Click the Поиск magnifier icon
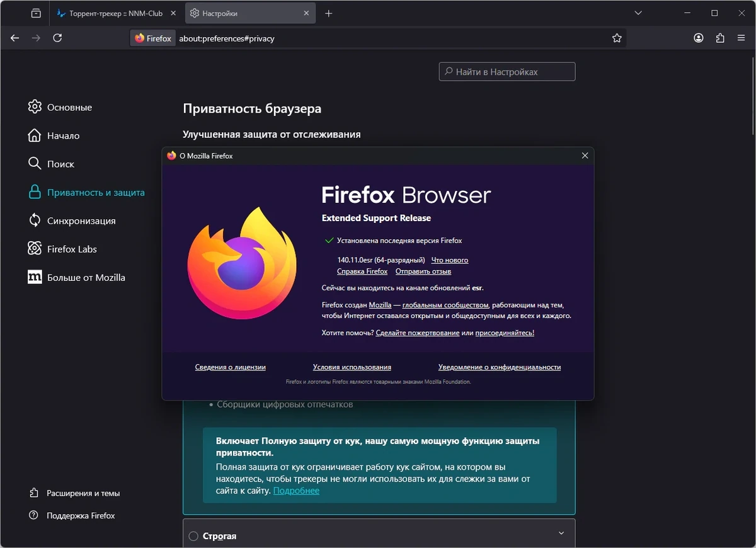Viewport: 756px width, 548px height. 35,163
